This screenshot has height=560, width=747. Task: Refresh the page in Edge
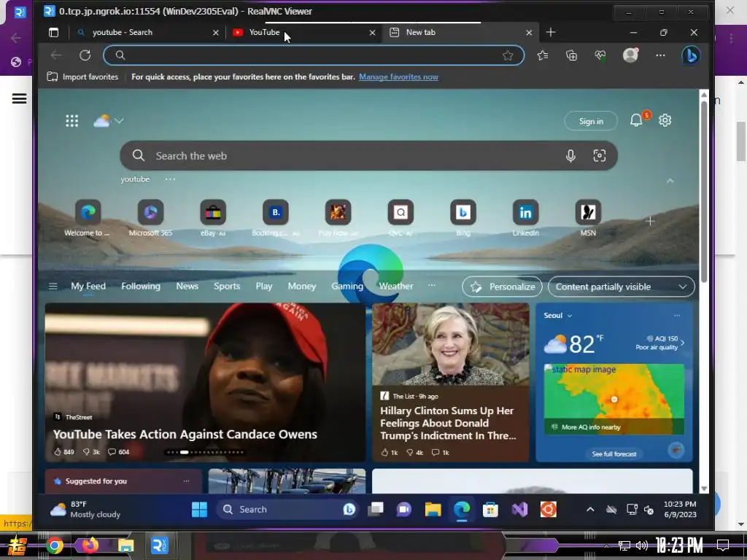(85, 55)
